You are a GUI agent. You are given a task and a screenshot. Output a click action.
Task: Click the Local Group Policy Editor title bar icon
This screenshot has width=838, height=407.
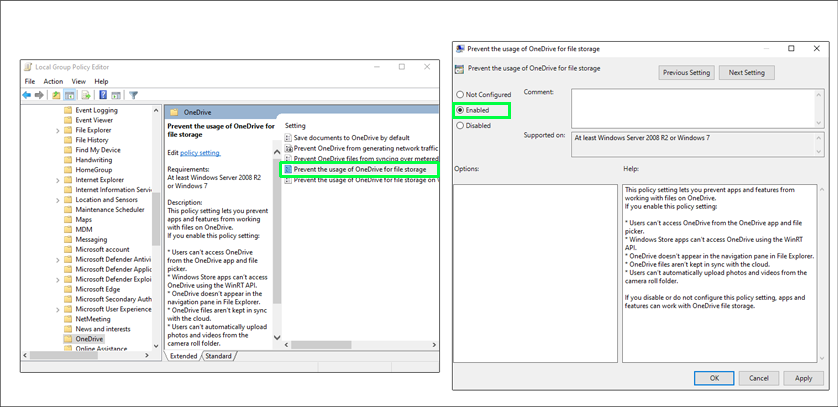28,67
